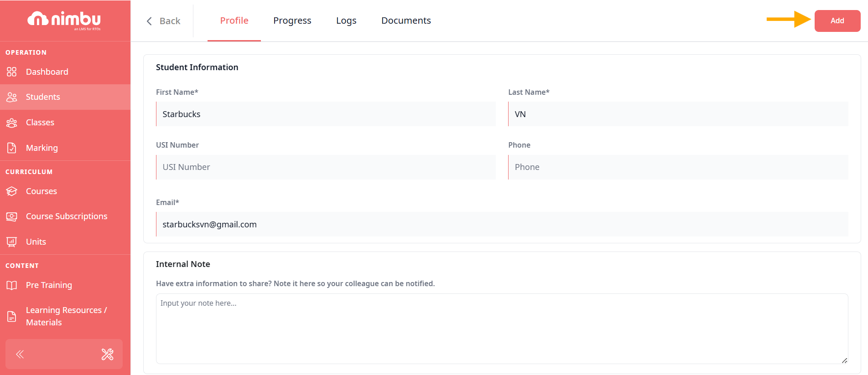
Task: Click the CURRICULUM section label
Action: 29,172
